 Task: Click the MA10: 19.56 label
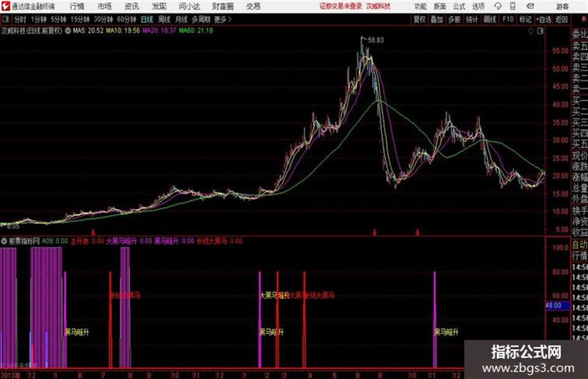[x=123, y=30]
